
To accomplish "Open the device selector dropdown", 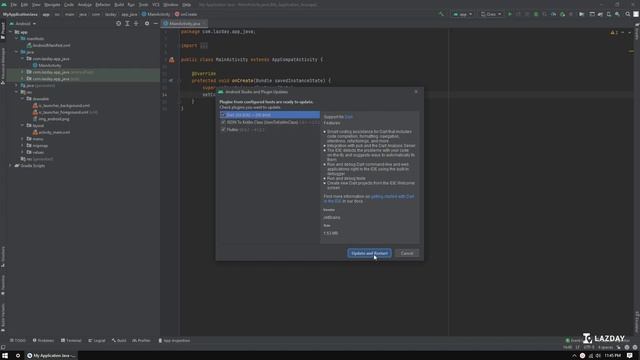I will (491, 14).
